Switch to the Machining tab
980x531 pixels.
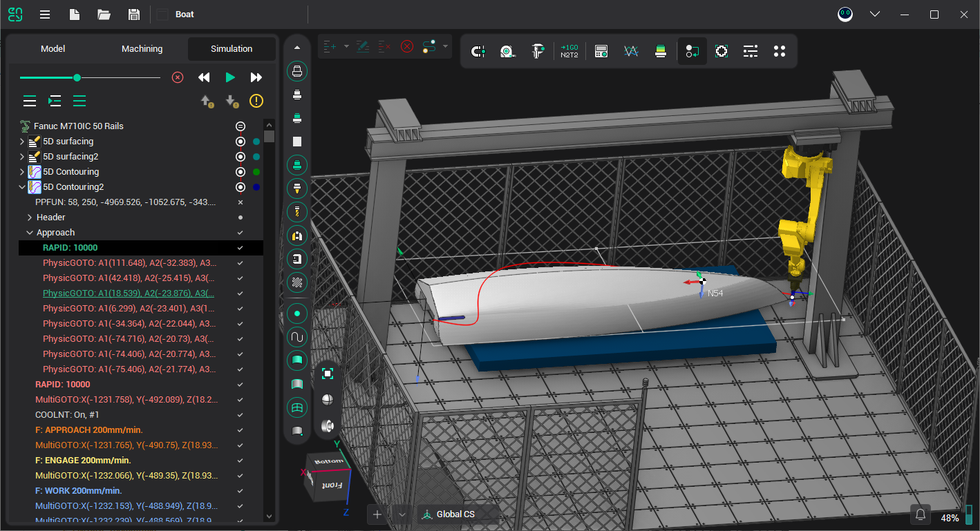tap(142, 49)
